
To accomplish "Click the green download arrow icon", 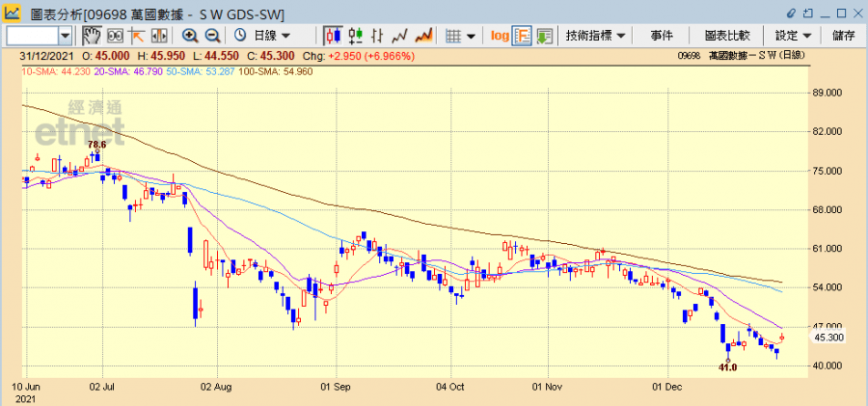I will click(544, 36).
